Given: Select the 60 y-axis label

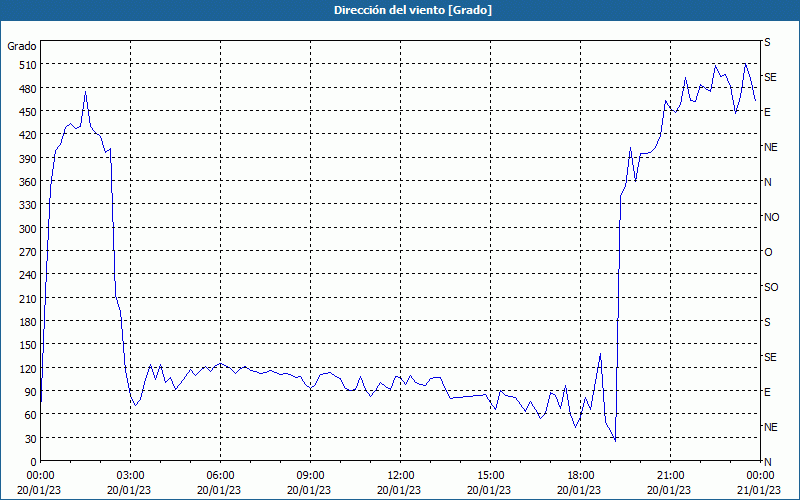Looking at the screenshot, I should [x=31, y=415].
